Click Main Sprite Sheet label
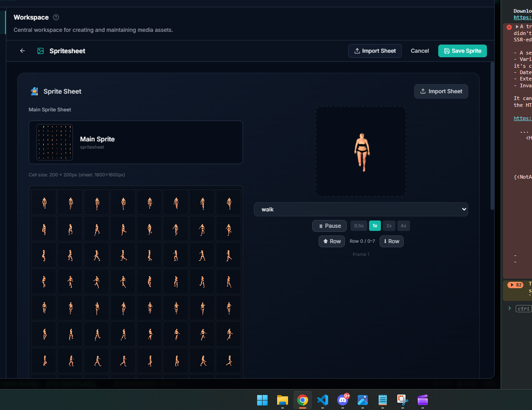This screenshot has height=410, width=532. click(x=50, y=110)
